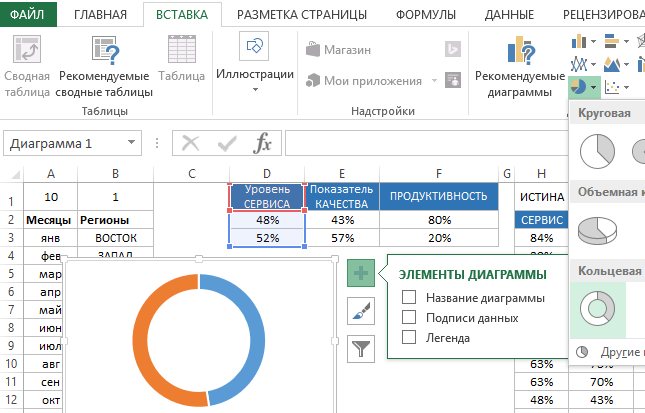Open Recommended Charts (Рекомендуемые диаграммы)

(520, 67)
